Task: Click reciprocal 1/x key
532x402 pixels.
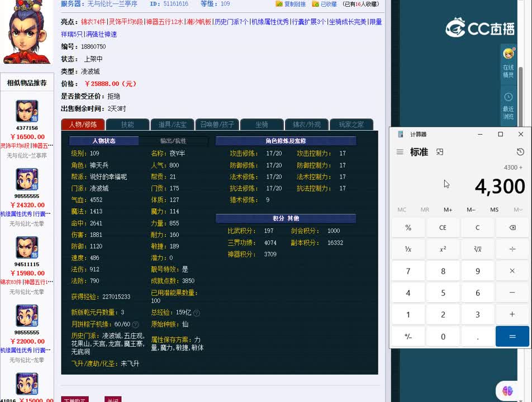Action: pos(408,249)
